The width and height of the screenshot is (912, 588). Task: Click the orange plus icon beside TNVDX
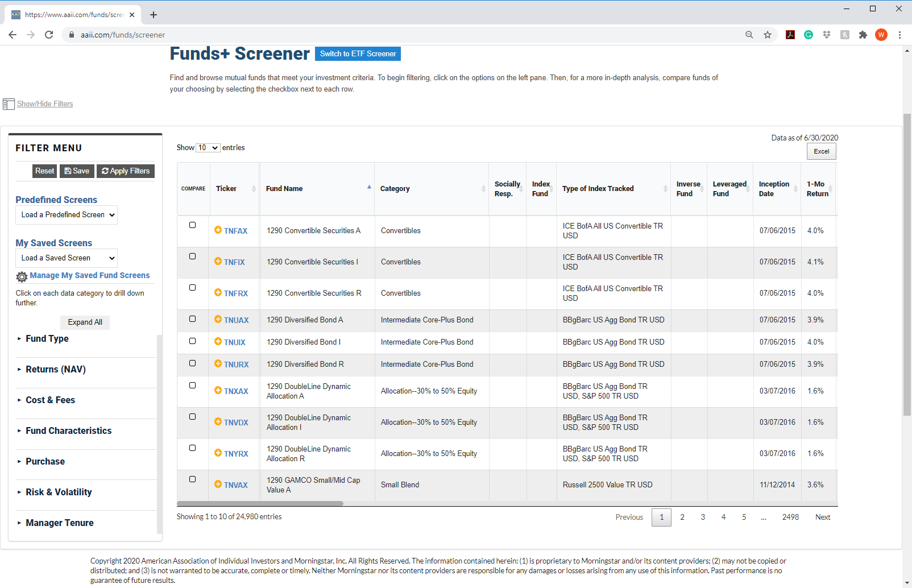(218, 421)
